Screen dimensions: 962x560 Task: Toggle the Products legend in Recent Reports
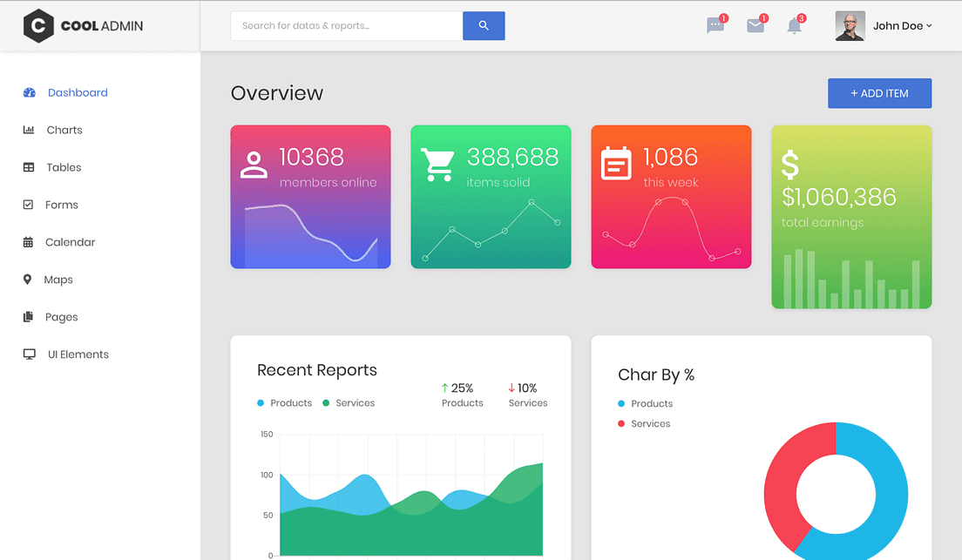pyautogui.click(x=285, y=403)
